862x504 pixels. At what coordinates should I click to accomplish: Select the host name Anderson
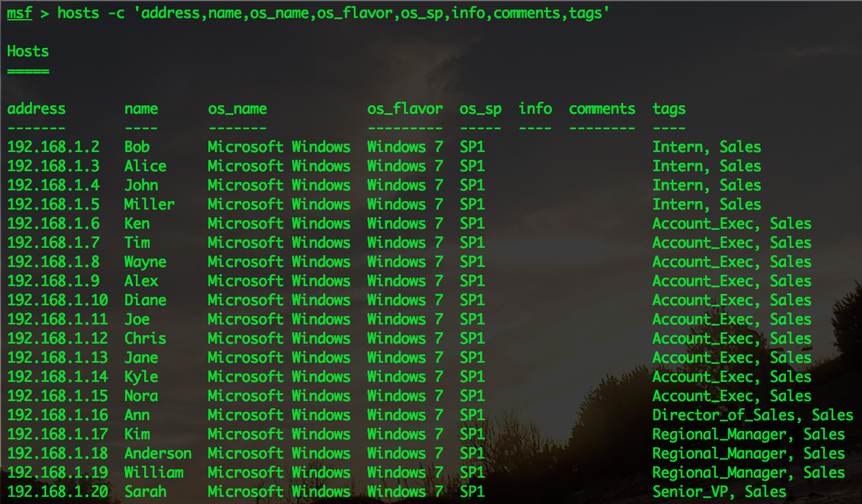tap(158, 454)
